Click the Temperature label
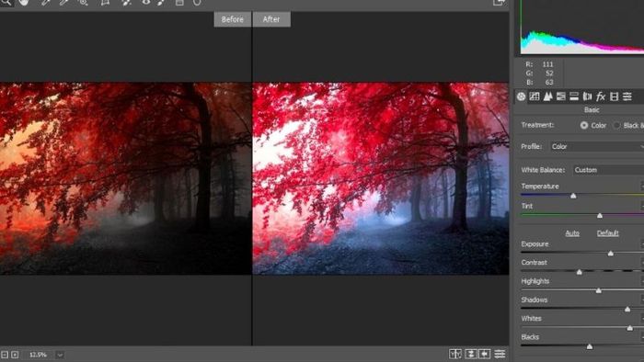The width and height of the screenshot is (644, 362). coord(540,187)
